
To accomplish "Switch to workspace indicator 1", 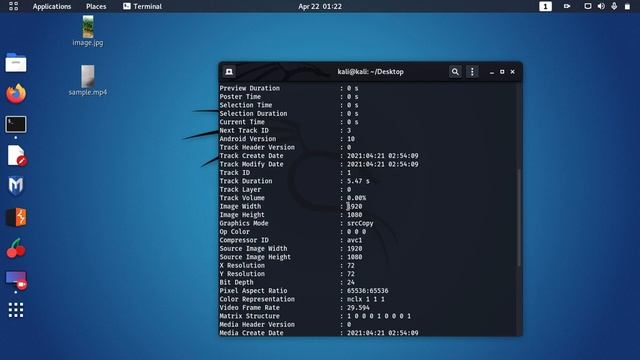I will click(545, 6).
